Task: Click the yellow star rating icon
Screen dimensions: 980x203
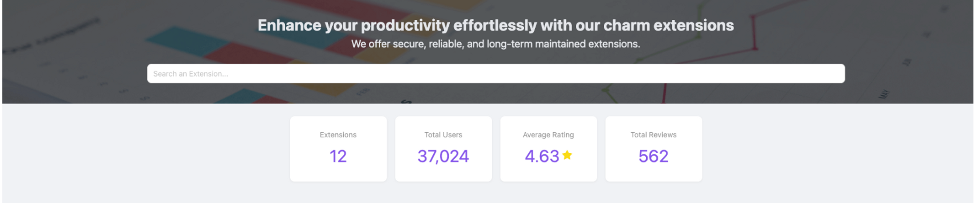Action: point(567,155)
